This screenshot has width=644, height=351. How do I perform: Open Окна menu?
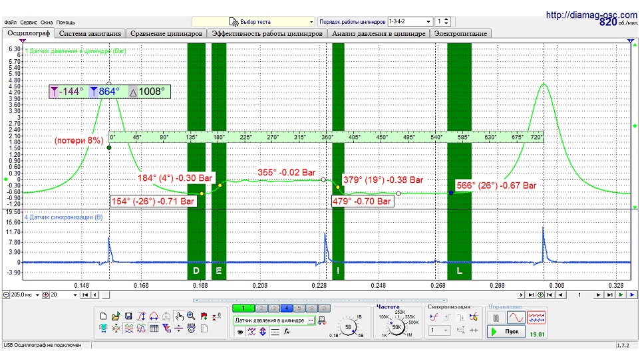click(x=47, y=23)
